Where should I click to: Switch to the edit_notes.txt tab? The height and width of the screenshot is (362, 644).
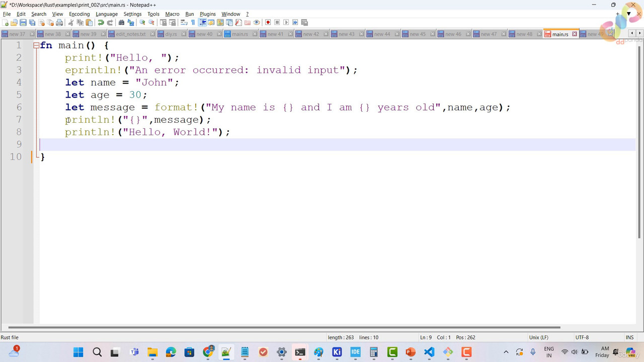coord(128,34)
